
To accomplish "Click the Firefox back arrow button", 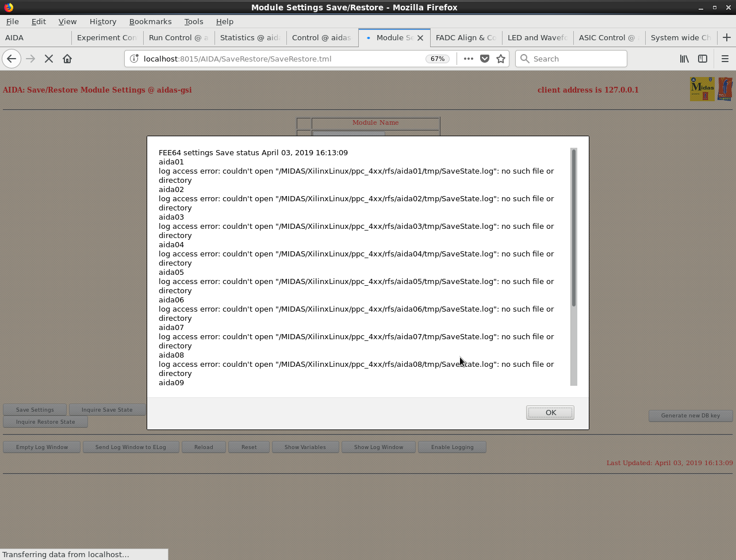I will [x=11, y=59].
